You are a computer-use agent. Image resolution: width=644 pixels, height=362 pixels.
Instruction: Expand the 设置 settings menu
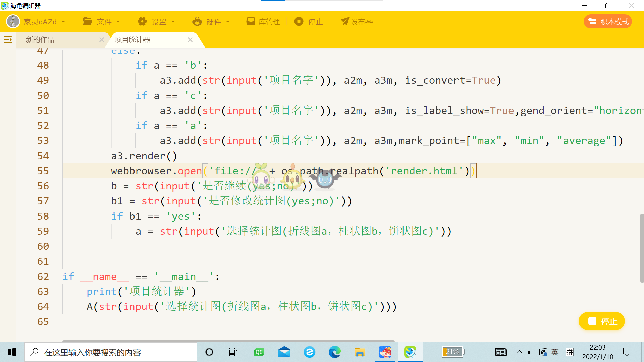pyautogui.click(x=156, y=22)
